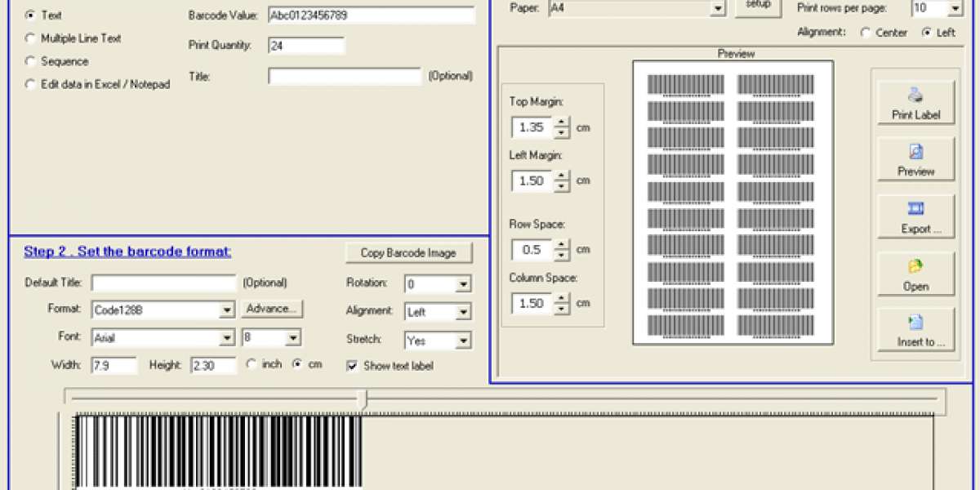Click the barcode size slider handle
This screenshot has width=980, height=490.
coord(364,399)
